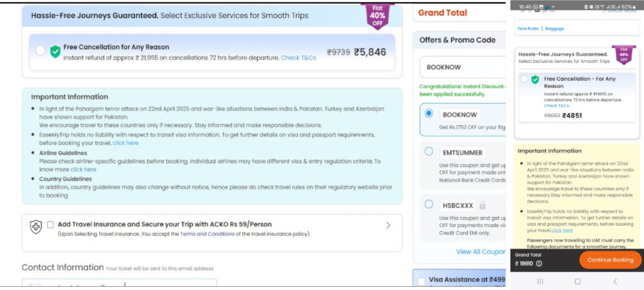Switch to the Baggage tab on mobile
Screen dimensions: 644x290
coord(555,28)
